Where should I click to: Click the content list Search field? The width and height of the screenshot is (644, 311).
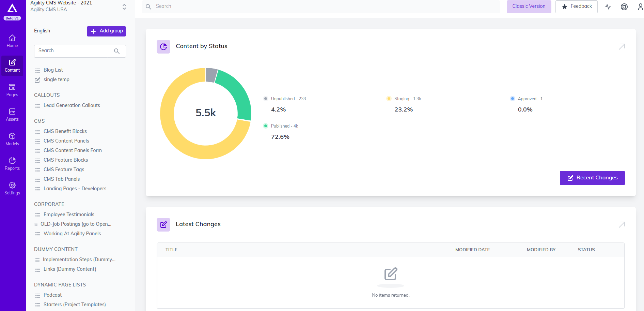[x=75, y=51]
